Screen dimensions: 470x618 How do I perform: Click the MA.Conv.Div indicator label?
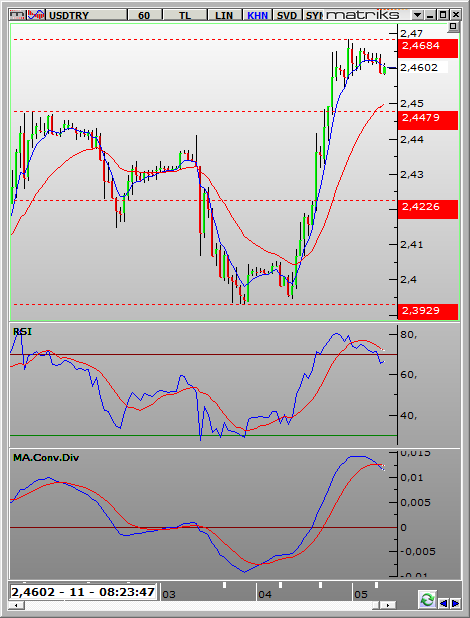pyautogui.click(x=46, y=458)
